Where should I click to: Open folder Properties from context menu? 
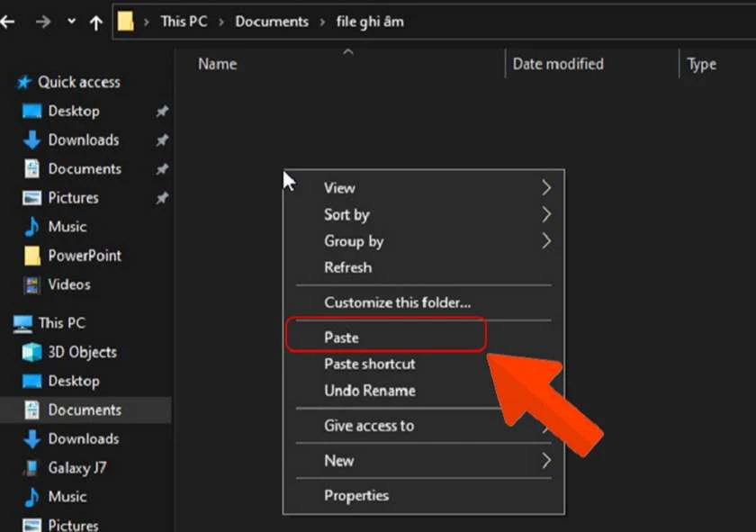[423, 495]
